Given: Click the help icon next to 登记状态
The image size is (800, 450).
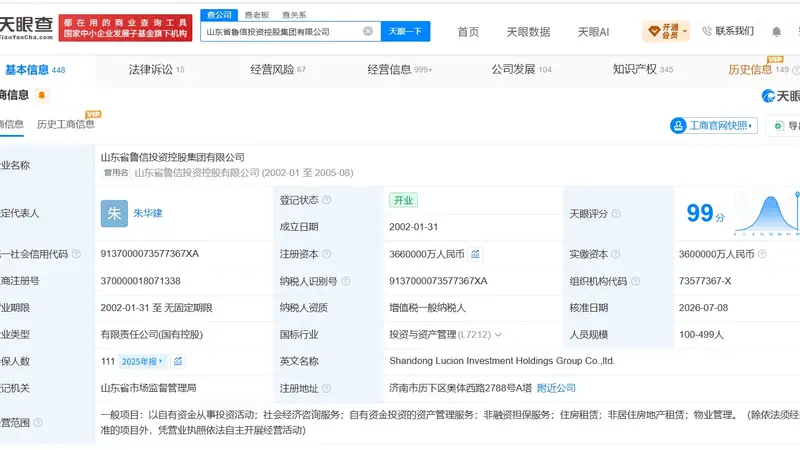Looking at the screenshot, I should coord(327,200).
